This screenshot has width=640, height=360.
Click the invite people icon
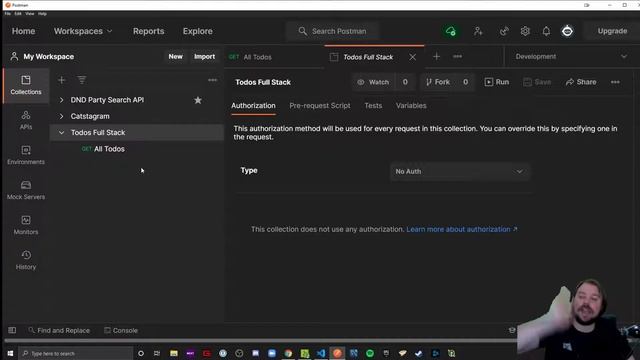coord(478,31)
